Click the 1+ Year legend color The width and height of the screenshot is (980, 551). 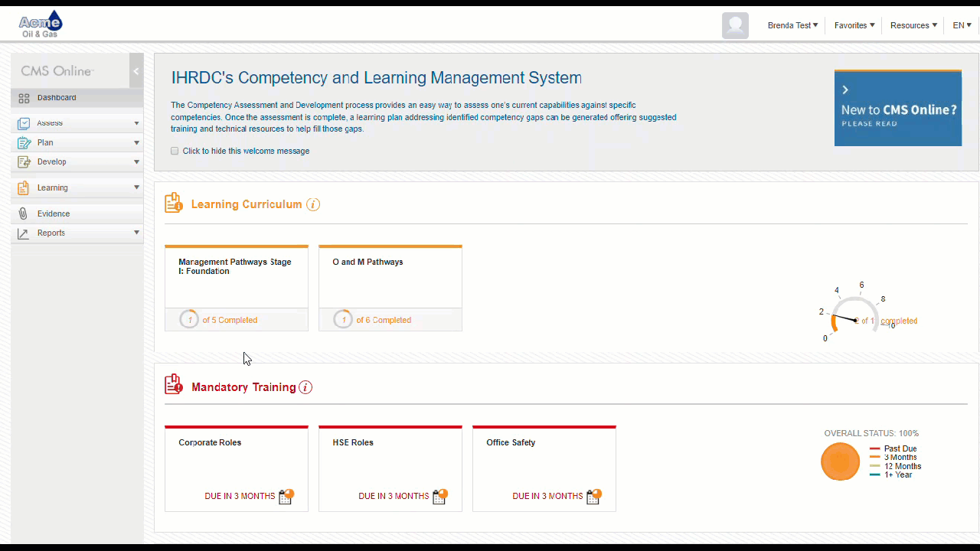tap(875, 475)
